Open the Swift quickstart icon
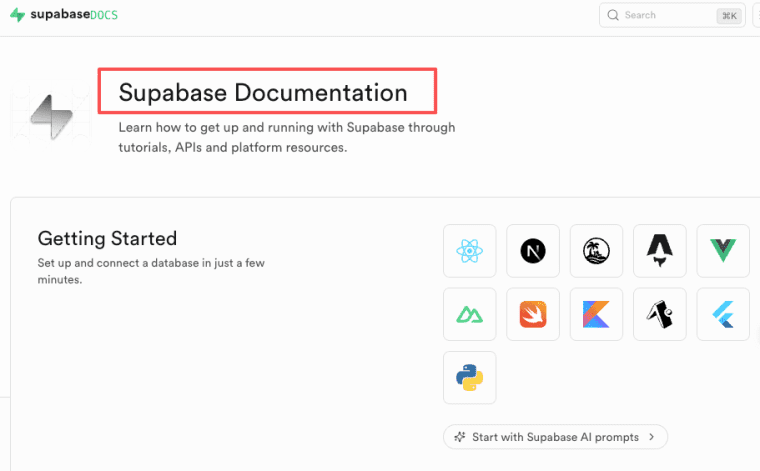The width and height of the screenshot is (760, 471). tap(533, 314)
